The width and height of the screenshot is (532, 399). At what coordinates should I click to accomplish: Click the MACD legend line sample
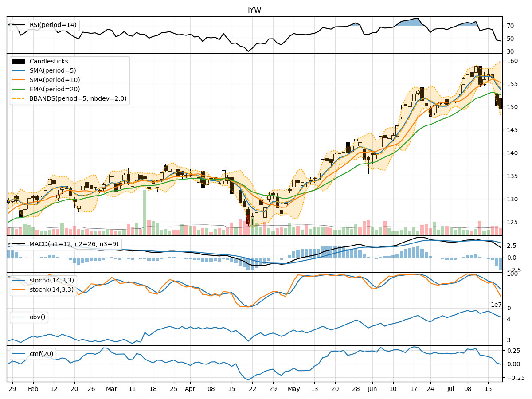tap(18, 244)
